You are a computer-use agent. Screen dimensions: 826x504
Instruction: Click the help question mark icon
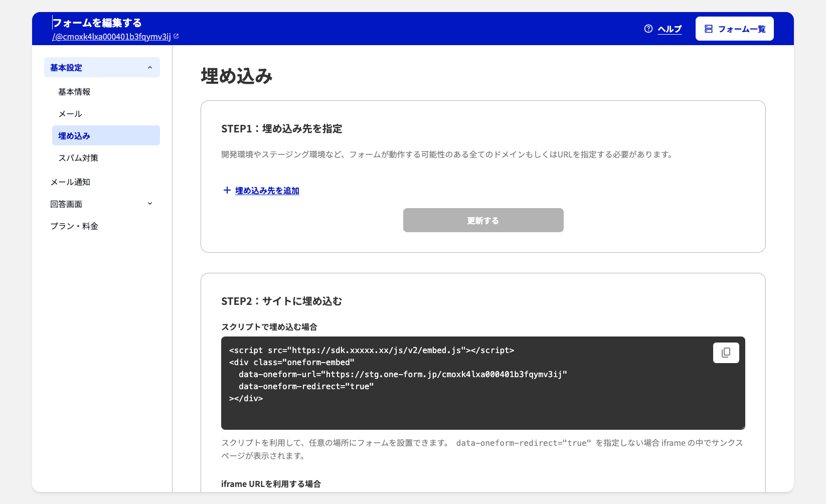(x=648, y=29)
